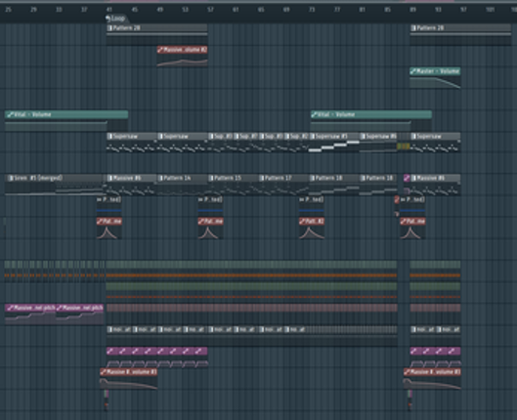Click the Pattern 17 clip
517x420 pixels.
(283, 178)
